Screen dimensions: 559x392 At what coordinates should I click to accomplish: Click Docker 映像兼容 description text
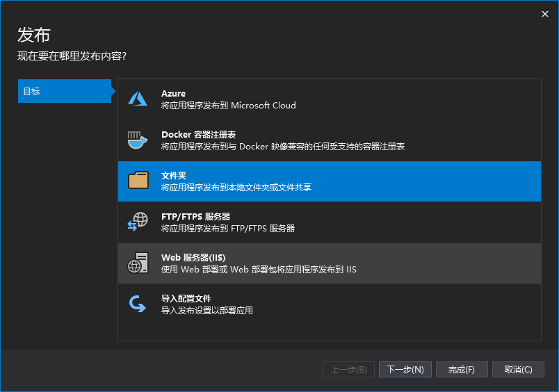(x=283, y=147)
